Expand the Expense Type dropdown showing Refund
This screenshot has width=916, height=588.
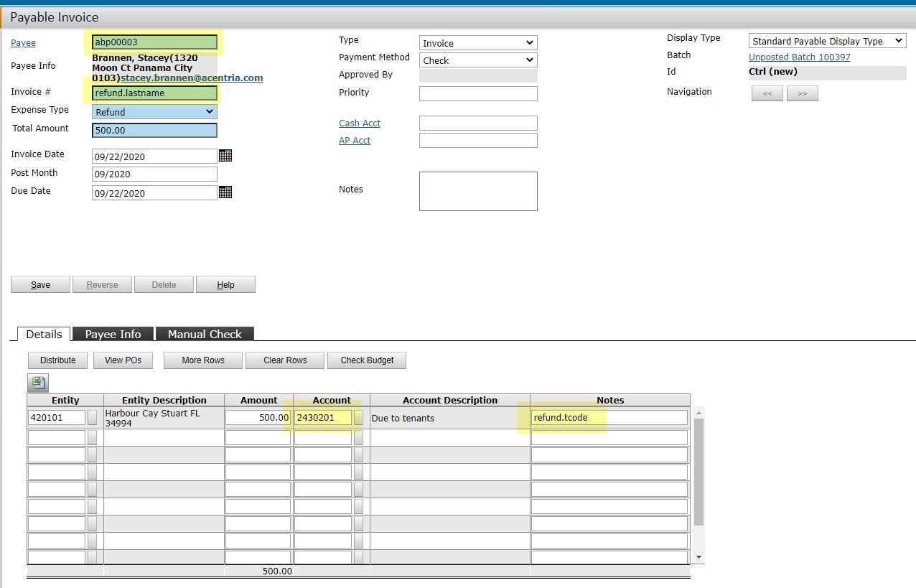click(154, 112)
